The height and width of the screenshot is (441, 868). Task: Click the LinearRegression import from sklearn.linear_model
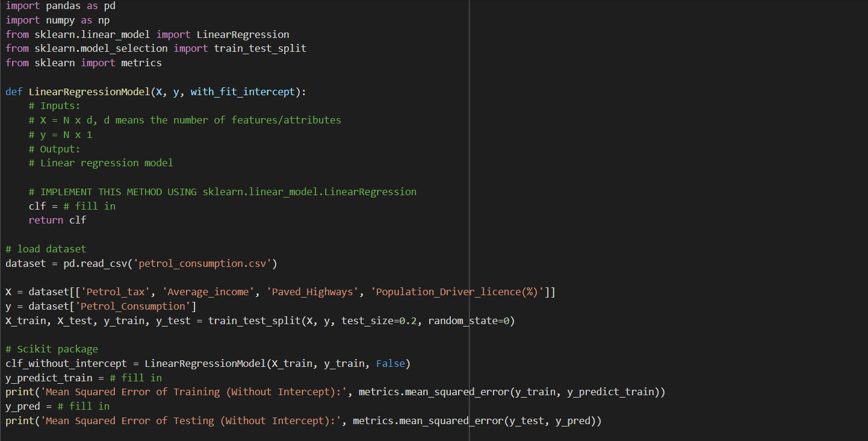243,34
